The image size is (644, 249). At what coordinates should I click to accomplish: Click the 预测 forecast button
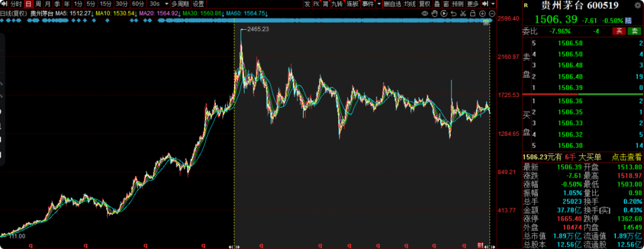click(x=458, y=4)
